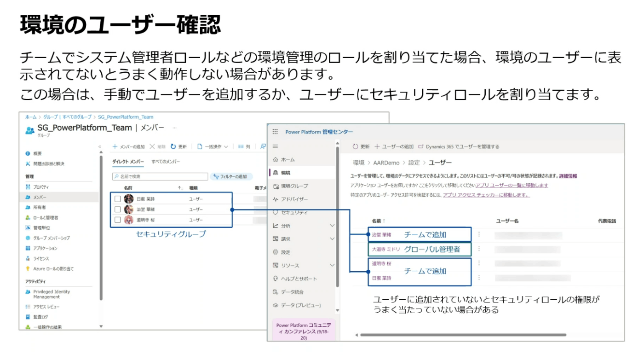Click 更新 refresh in the group toolbar
This screenshot has height=355, width=644.
(x=179, y=146)
